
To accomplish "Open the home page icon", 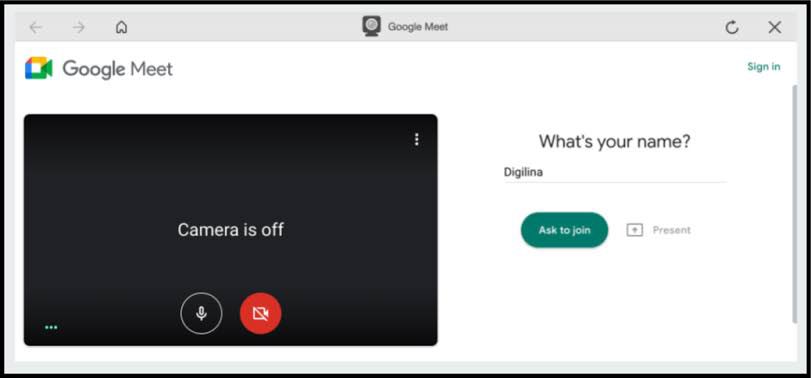I will (121, 27).
